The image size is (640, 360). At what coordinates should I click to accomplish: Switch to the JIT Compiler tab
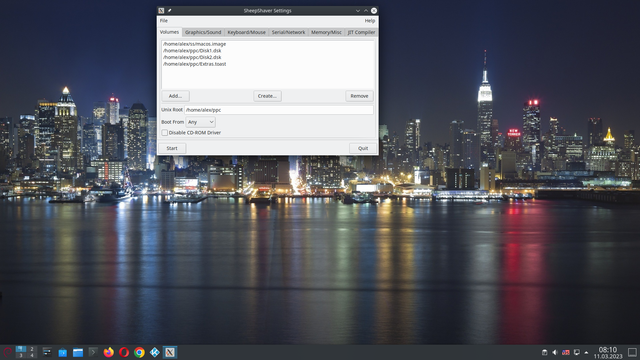[361, 32]
